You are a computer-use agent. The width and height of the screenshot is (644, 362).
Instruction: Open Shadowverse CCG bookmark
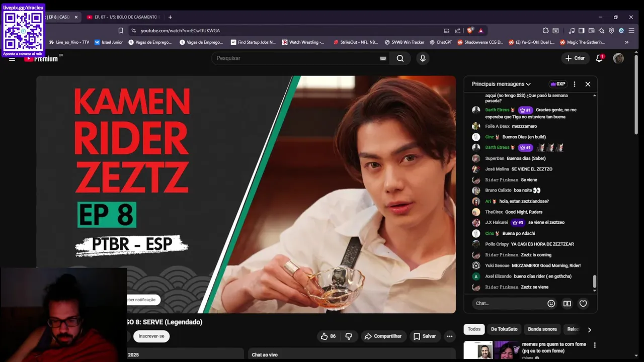pyautogui.click(x=480, y=42)
